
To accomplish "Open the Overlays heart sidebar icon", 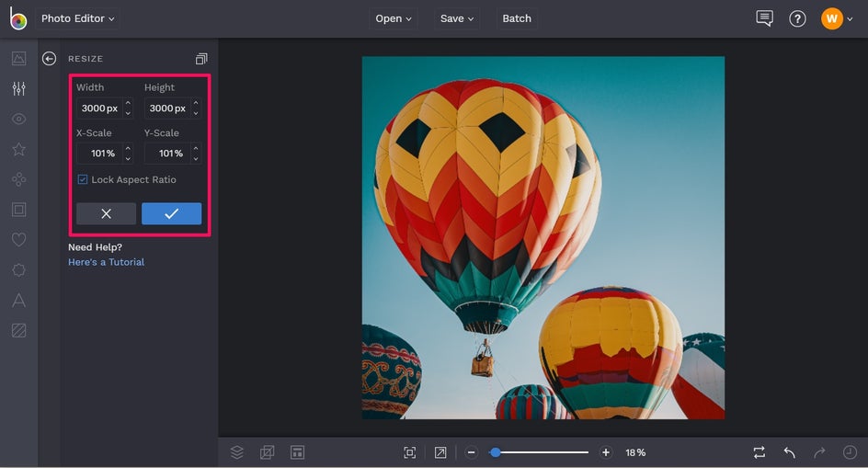I will point(18,240).
